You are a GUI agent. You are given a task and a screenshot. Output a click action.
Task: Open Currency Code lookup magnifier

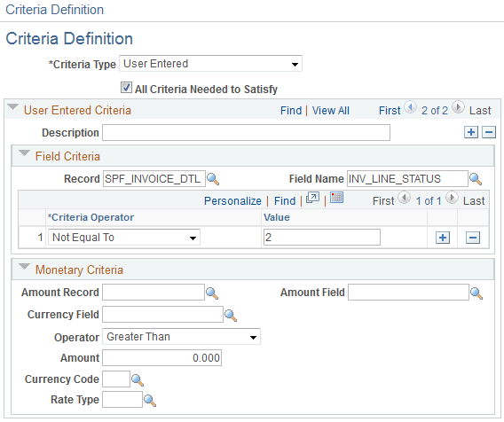pos(138,379)
